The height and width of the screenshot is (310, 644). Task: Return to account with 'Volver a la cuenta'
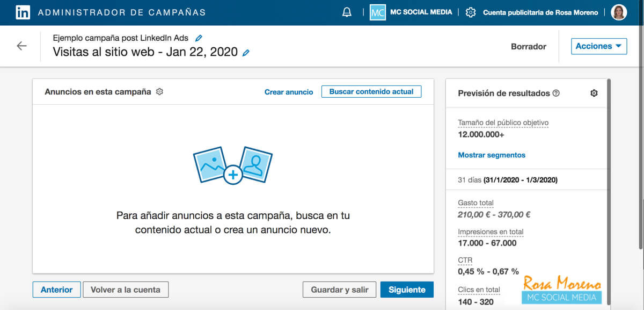point(126,290)
